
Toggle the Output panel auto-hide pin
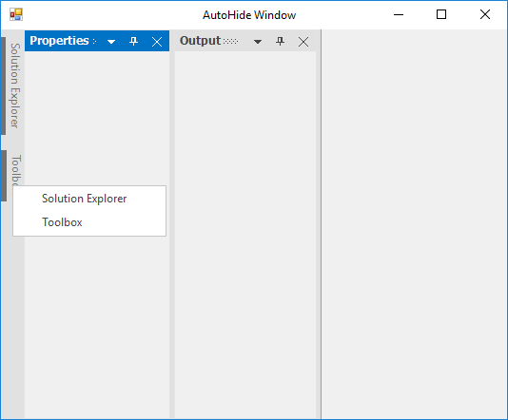click(280, 42)
